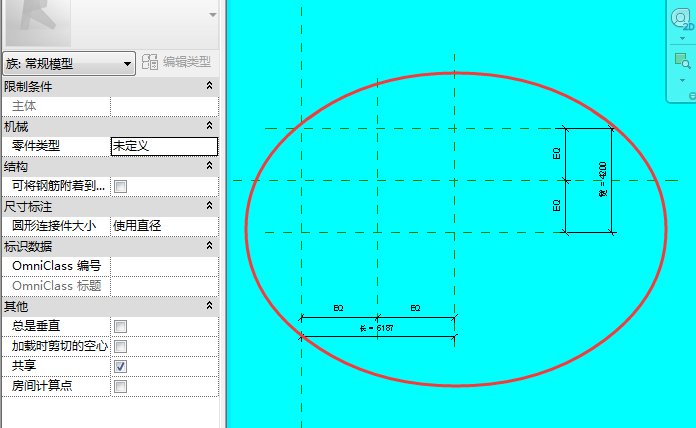Open the type selector dropdown arrow at top
This screenshot has height=428, width=696.
[x=212, y=15]
